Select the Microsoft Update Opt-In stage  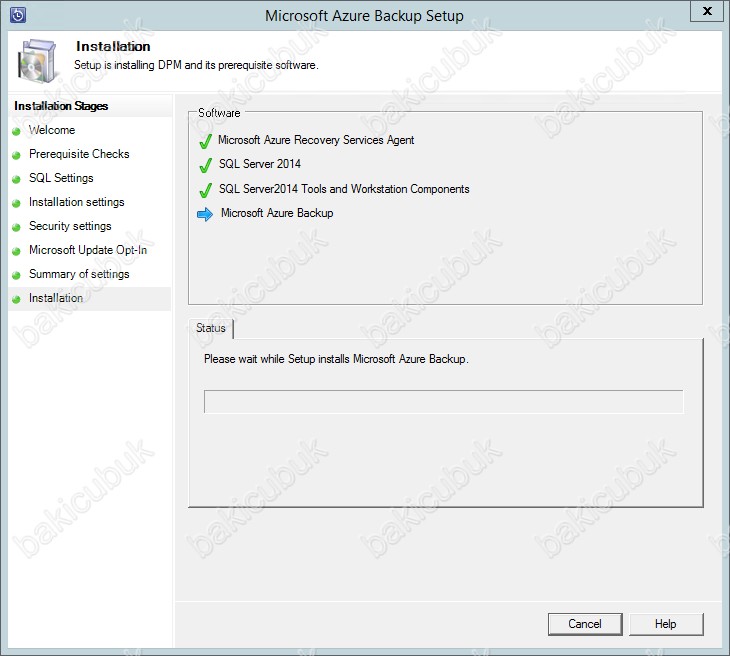tap(88, 250)
